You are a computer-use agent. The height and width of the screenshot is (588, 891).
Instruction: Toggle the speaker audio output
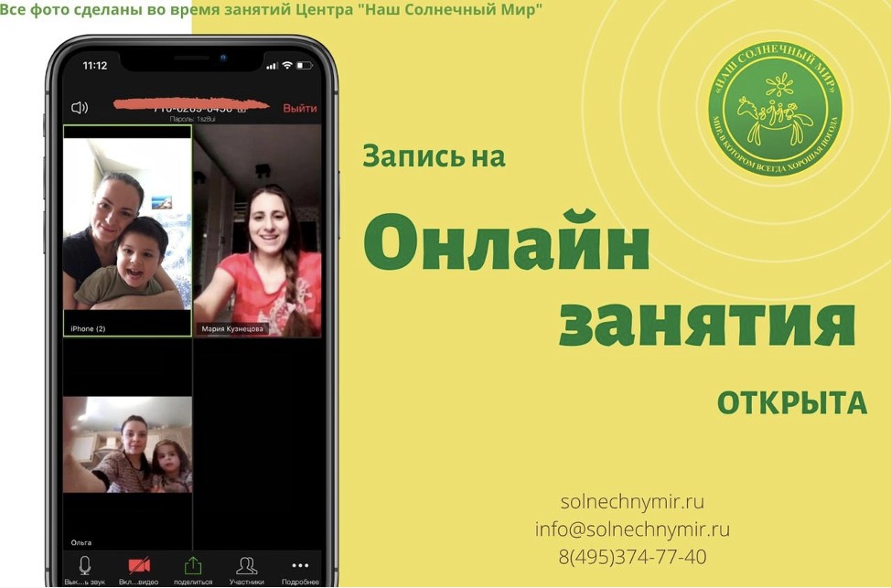81,106
